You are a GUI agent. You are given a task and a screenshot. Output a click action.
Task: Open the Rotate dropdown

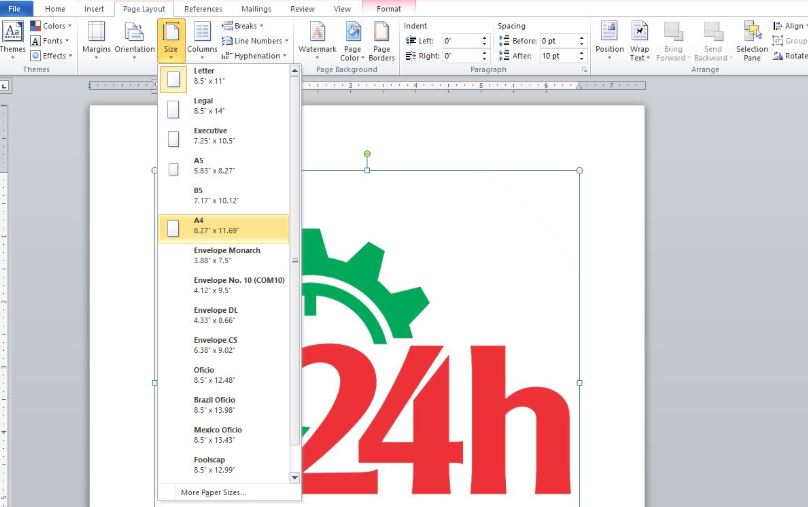coord(790,56)
